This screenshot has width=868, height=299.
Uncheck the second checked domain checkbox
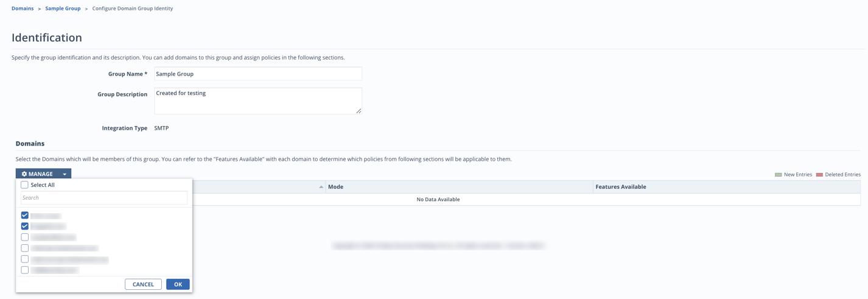click(25, 226)
